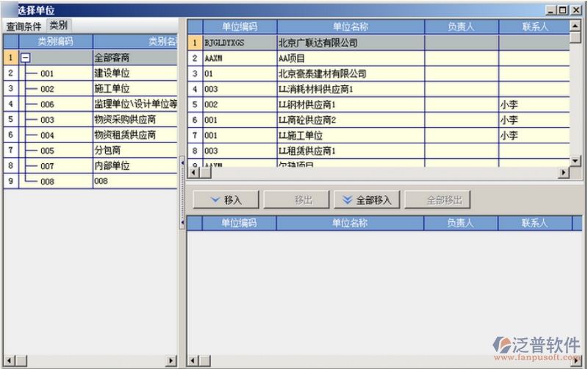Collapse the 全部客商 tree root node
The width and height of the screenshot is (588, 369).
[26, 57]
